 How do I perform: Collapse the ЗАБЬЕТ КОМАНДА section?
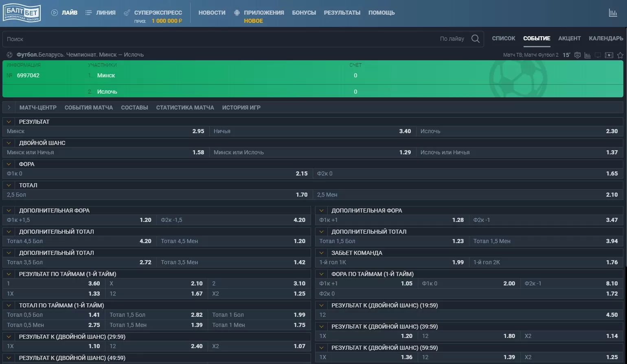click(321, 253)
